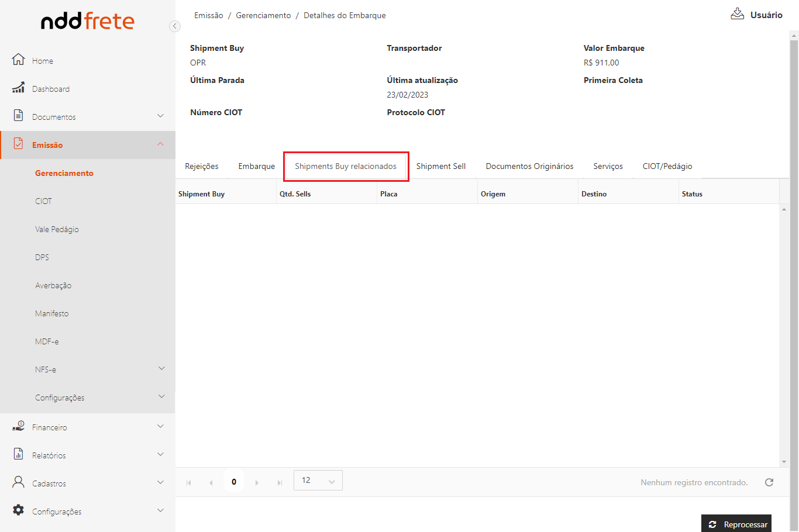This screenshot has width=799, height=532.
Task: Click the Financeiro hand-coin icon
Action: tap(19, 427)
